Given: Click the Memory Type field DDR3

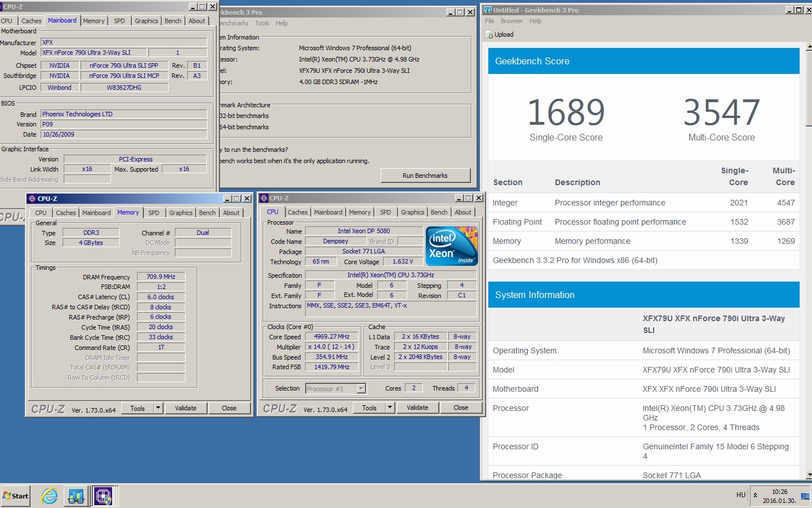Looking at the screenshot, I should click(x=91, y=233).
